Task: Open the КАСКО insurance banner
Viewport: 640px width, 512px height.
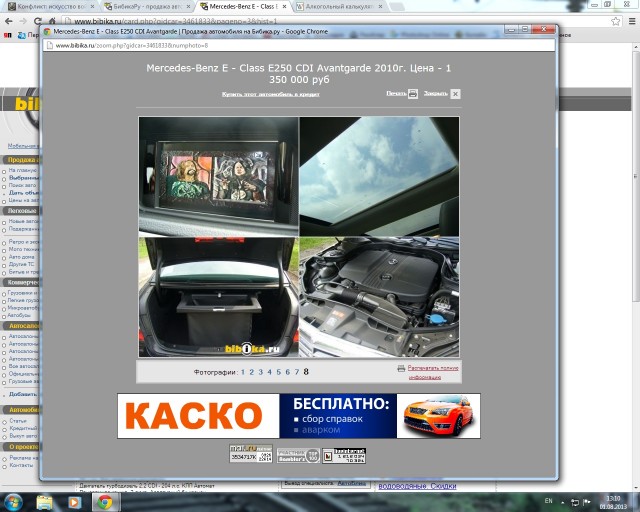Action: [x=299, y=416]
